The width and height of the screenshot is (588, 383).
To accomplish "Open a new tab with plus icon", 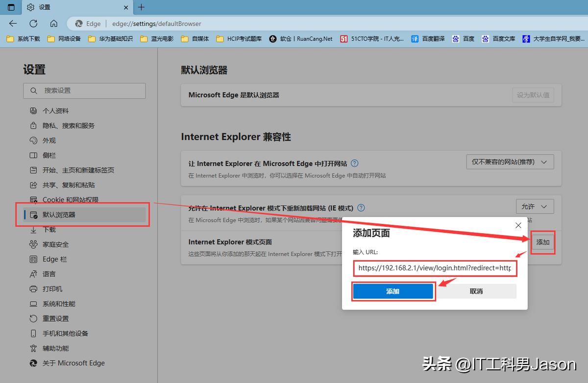I will click(x=141, y=7).
